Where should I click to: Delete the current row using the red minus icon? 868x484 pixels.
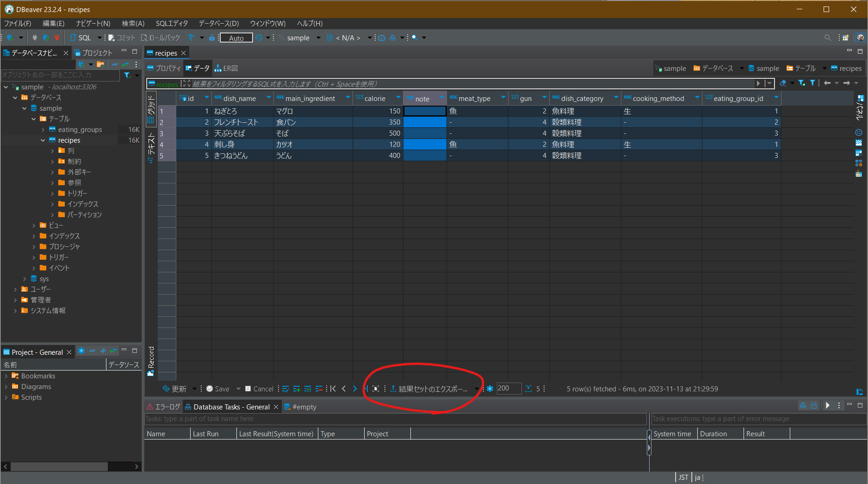click(319, 389)
